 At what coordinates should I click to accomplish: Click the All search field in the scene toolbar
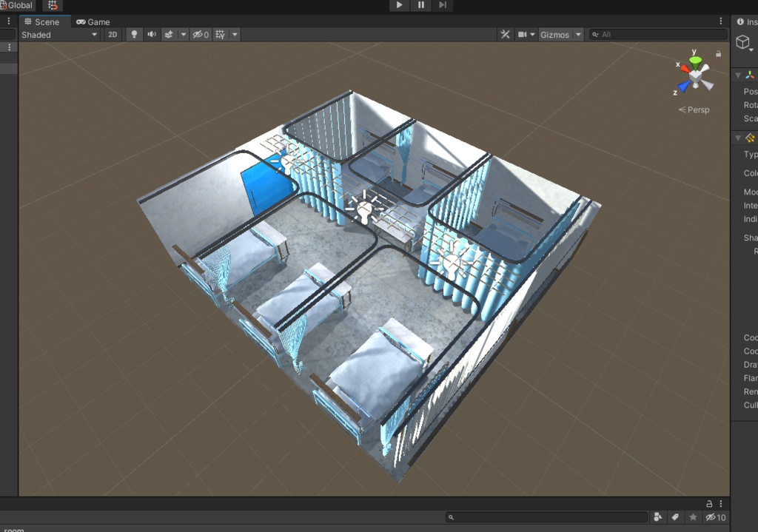(657, 34)
